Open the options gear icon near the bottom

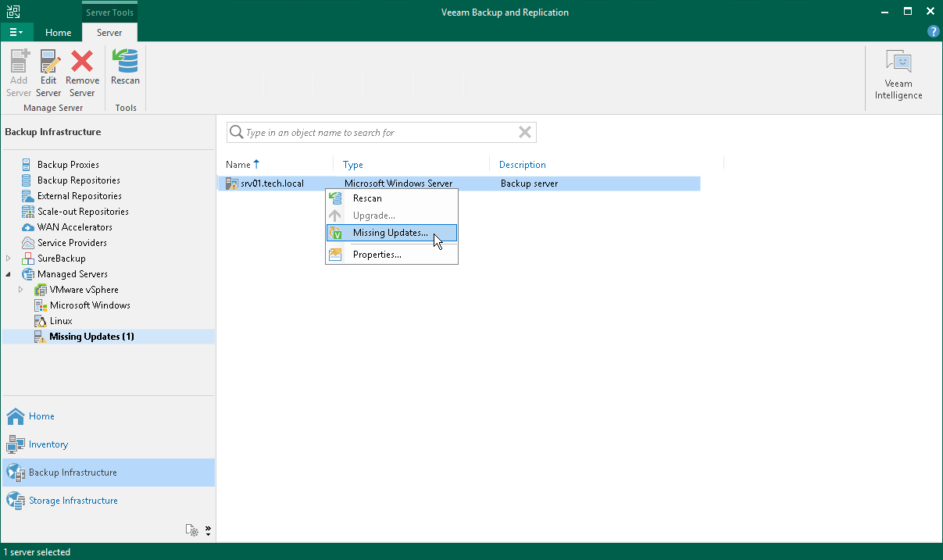tap(192, 530)
